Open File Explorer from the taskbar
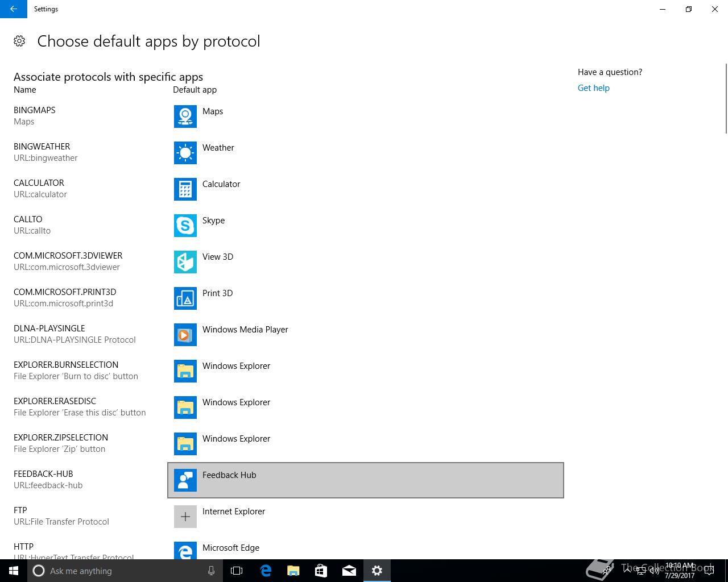The height and width of the screenshot is (582, 728). click(293, 571)
